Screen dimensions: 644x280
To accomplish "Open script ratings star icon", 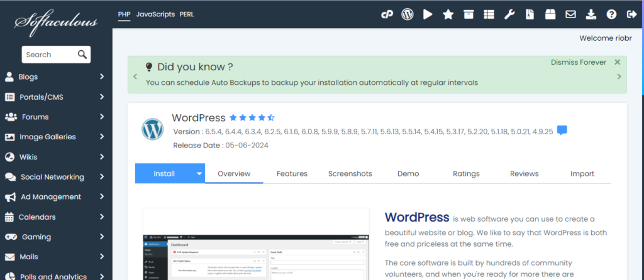I will 448,14.
